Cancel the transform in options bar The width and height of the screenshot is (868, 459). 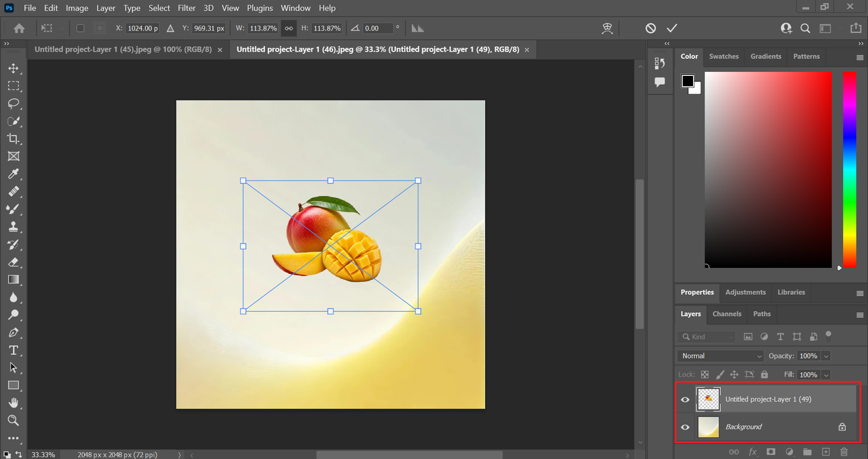coord(650,28)
